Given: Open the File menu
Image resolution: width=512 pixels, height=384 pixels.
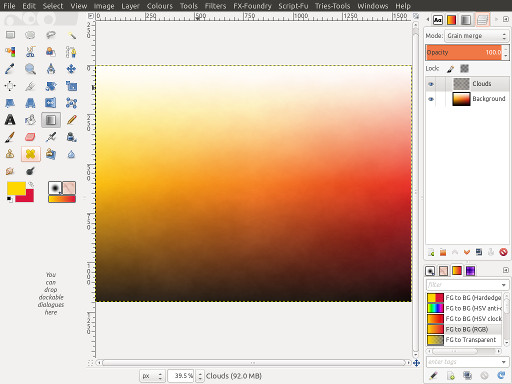Looking at the screenshot, I should [9, 6].
